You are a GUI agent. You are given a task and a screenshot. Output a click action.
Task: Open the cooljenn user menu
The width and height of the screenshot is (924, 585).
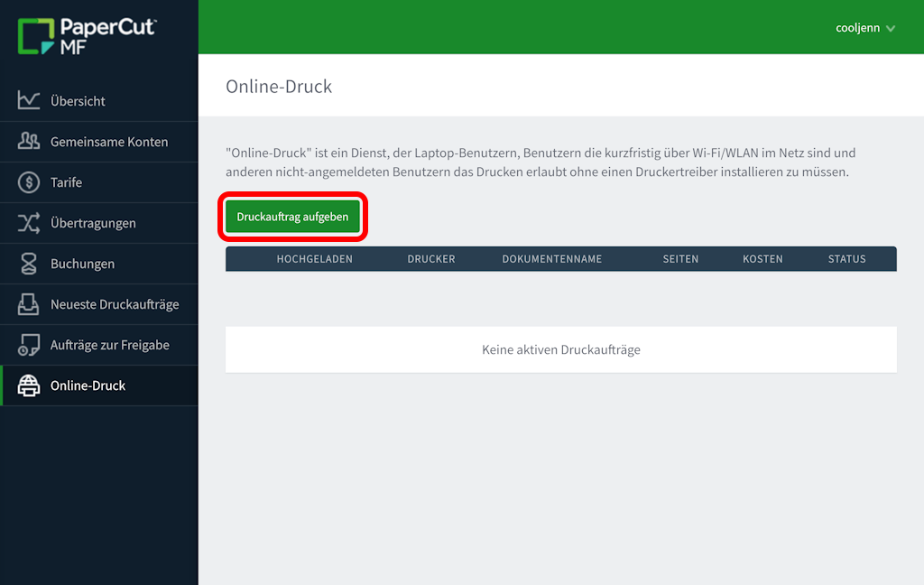(x=856, y=28)
